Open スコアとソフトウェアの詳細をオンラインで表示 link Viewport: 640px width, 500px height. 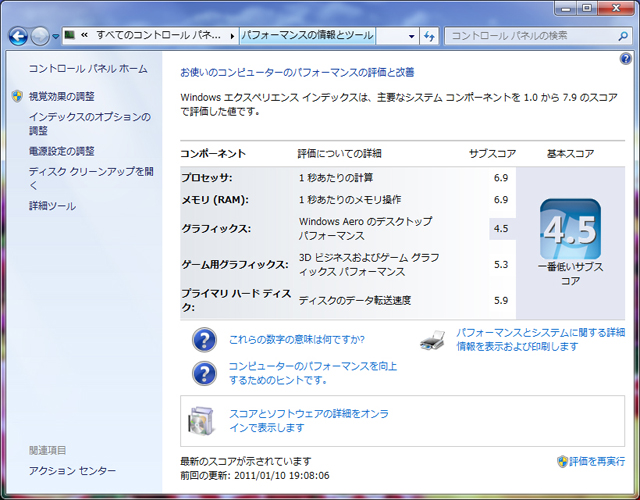pos(309,420)
